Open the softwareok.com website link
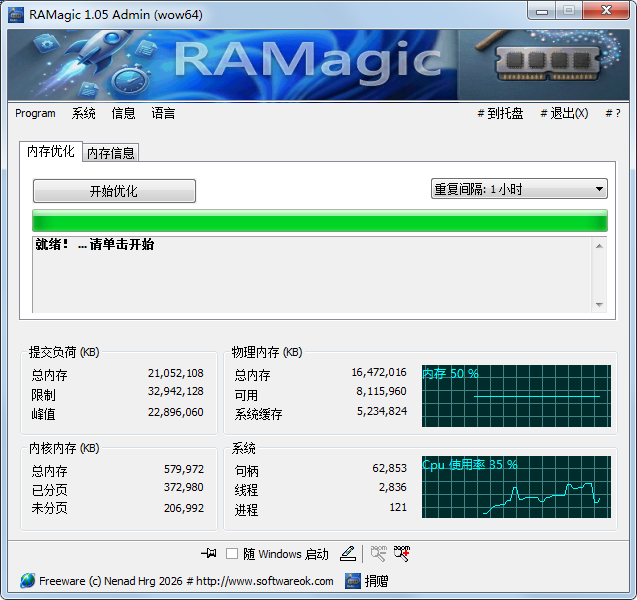637x600 pixels. point(265,581)
